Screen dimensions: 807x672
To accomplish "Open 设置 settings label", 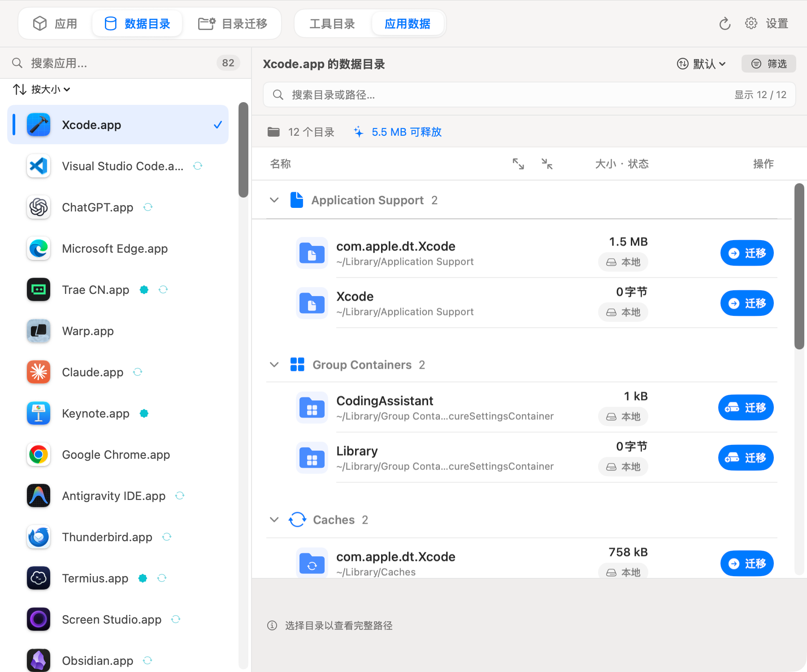I will (x=777, y=23).
